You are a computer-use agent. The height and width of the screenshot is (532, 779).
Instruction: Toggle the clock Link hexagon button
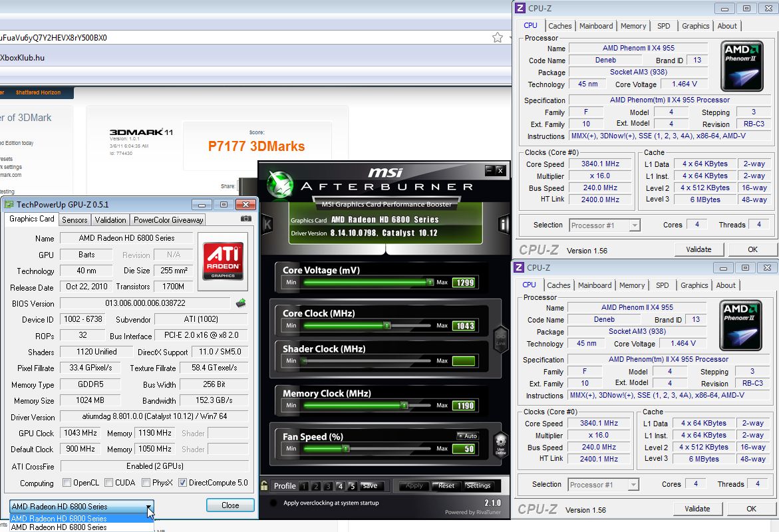pos(500,339)
